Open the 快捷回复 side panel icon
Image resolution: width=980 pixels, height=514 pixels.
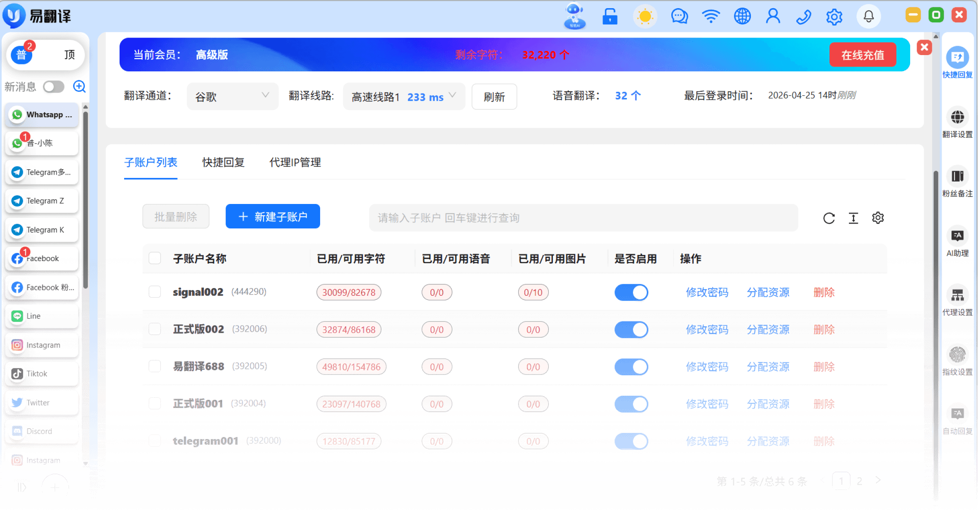957,62
